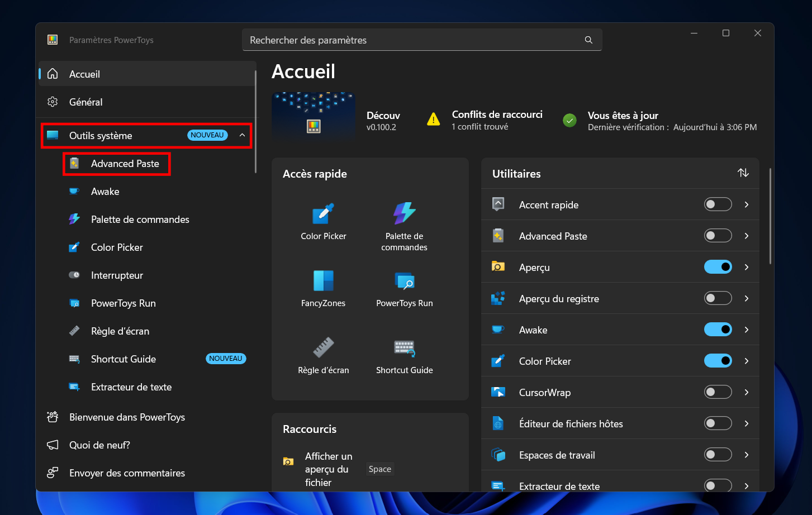Enable the Advanced Paste toggle in Utilitaires
The width and height of the screenshot is (812, 515).
click(718, 236)
